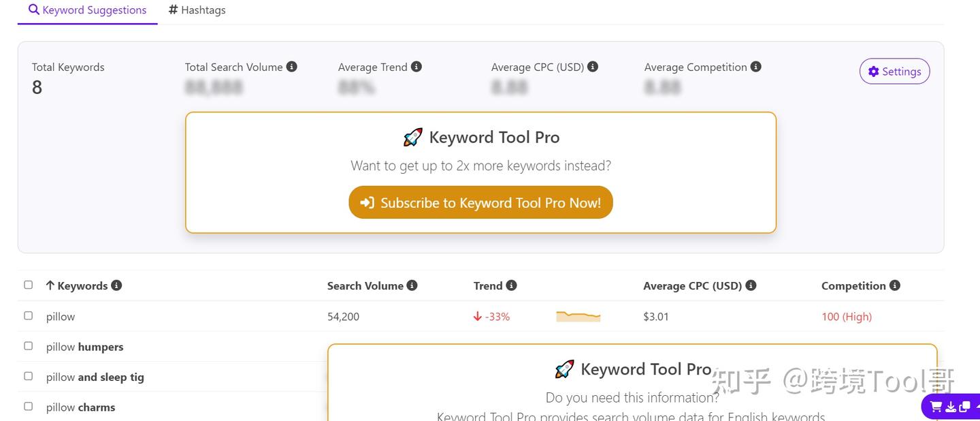The image size is (980, 421).
Task: Check the box for keyword "pillow"
Action: (28, 315)
